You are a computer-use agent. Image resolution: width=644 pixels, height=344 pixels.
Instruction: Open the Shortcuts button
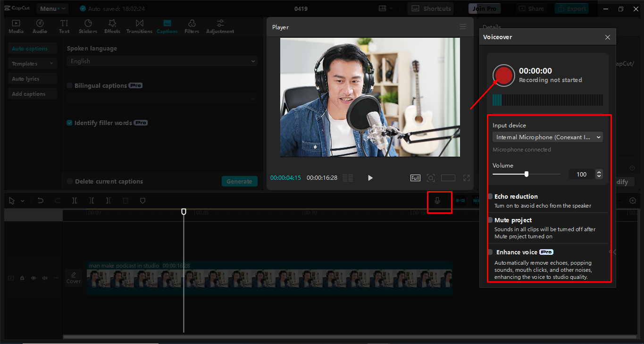coord(431,8)
